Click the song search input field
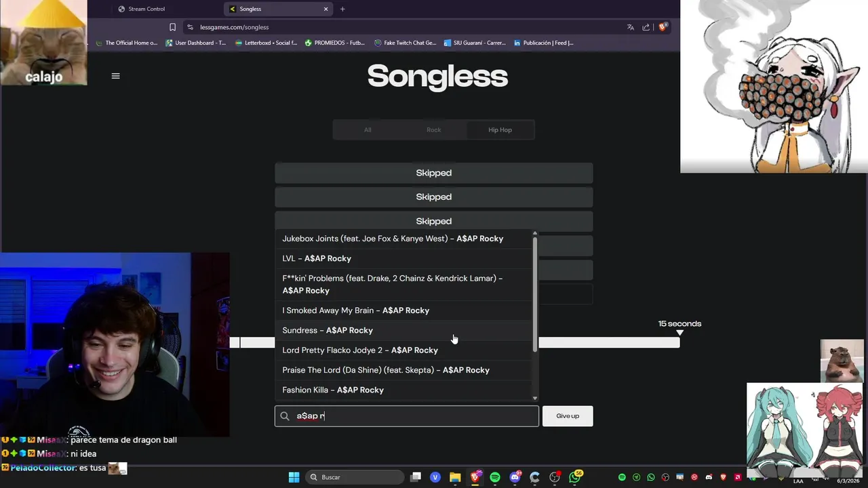Screen dimensions: 868x488 [x=407, y=416]
